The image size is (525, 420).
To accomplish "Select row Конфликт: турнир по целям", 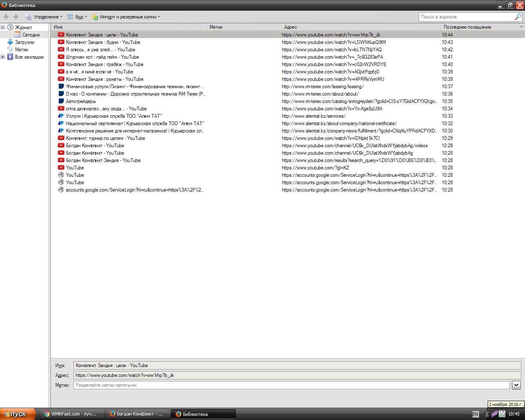I will tap(288, 138).
